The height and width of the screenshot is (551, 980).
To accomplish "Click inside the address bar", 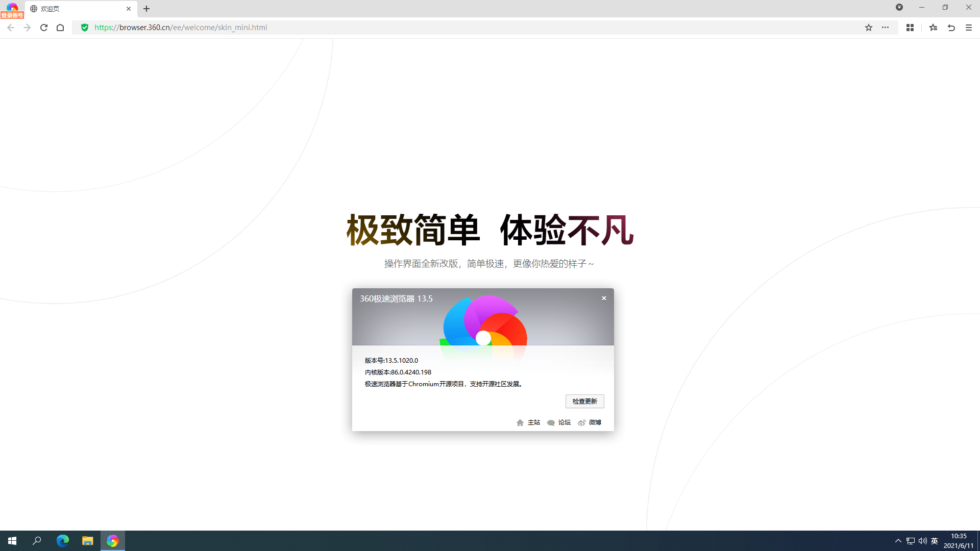I will tap(306, 28).
